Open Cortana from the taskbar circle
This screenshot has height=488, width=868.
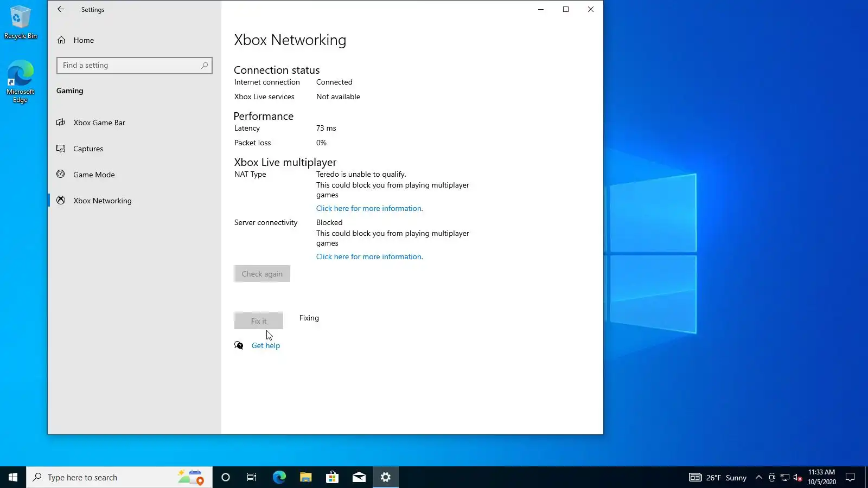(x=226, y=477)
